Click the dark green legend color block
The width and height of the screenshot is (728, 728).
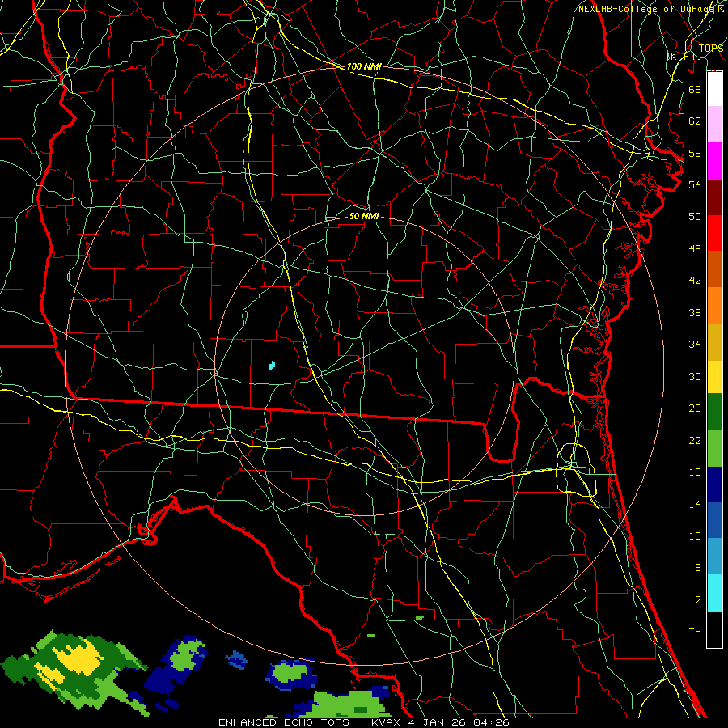pos(714,412)
